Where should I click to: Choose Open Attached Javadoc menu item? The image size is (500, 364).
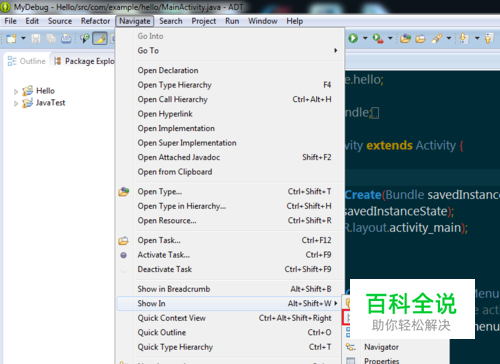coord(231,157)
